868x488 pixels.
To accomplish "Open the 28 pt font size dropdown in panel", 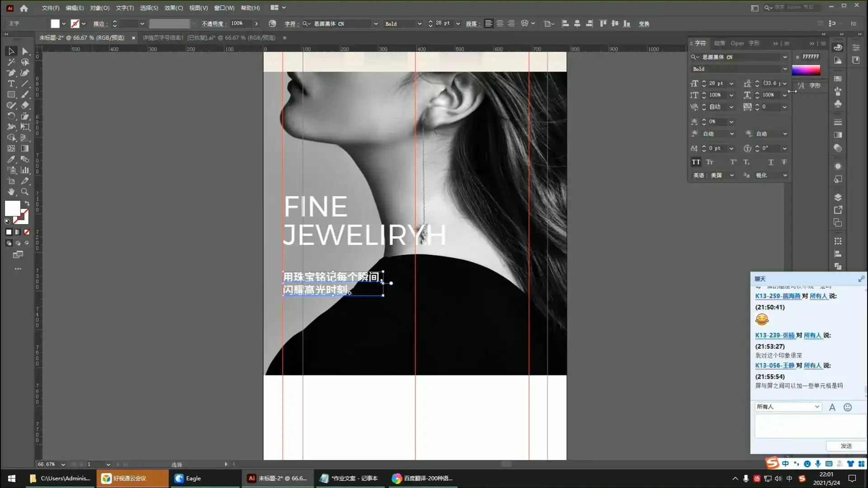I will pyautogui.click(x=731, y=84).
